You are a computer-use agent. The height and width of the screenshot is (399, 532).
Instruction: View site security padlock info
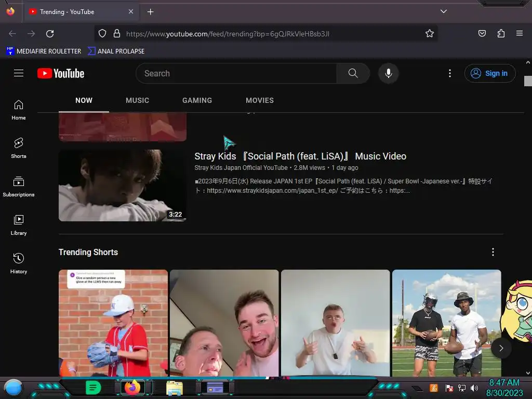[x=117, y=33]
